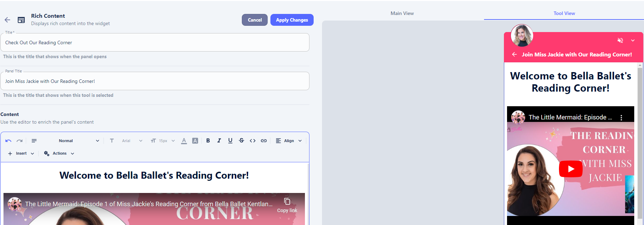
Task: Click the Rich Content widget icon
Action: [21, 20]
